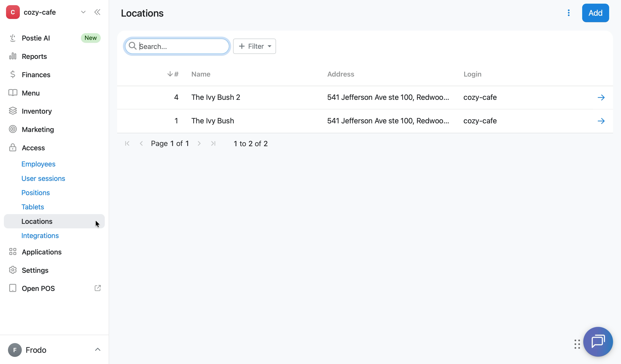
Task: Click the arrow for location number 1
Action: [601, 121]
